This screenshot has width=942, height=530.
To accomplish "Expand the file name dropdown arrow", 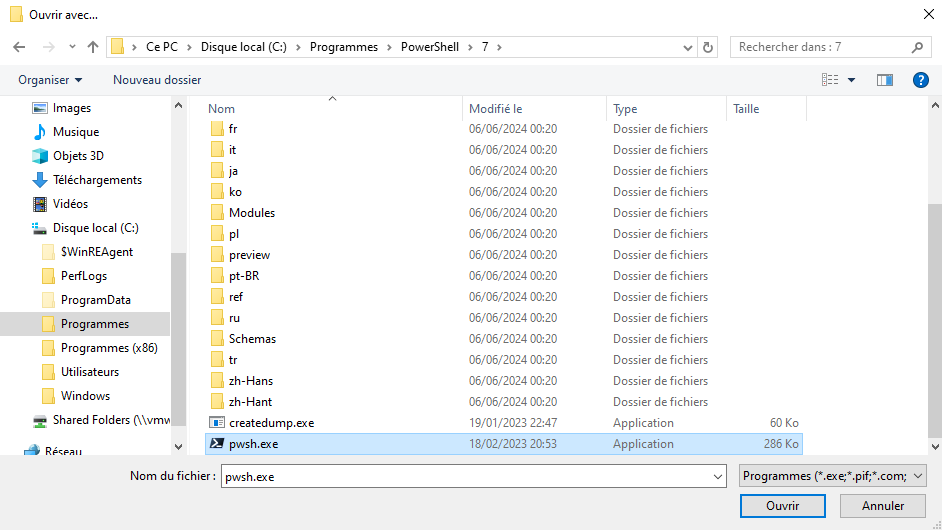I will tap(717, 477).
